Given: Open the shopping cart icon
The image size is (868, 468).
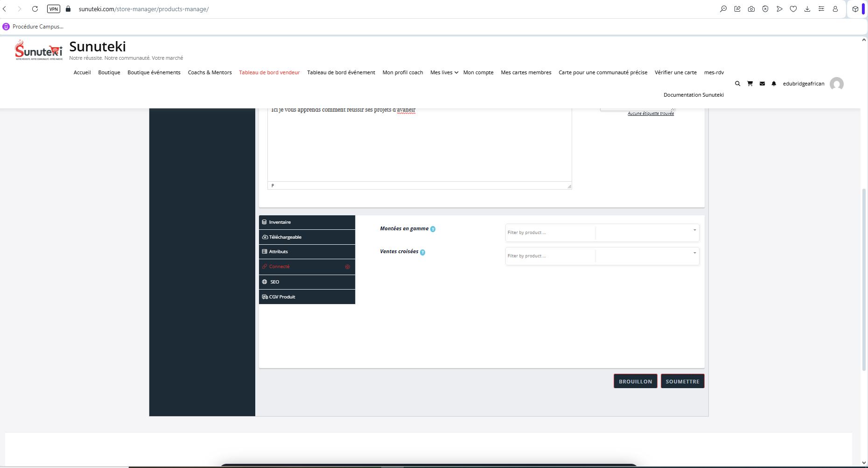Looking at the screenshot, I should coord(750,84).
